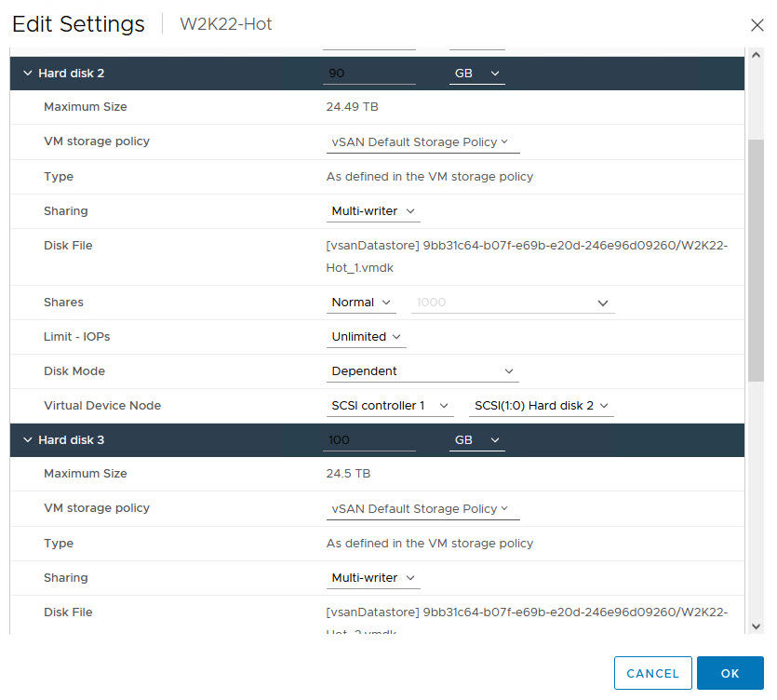The width and height of the screenshot is (777, 700).
Task: Click the scroll down arrow of scrollbar
Action: [756, 626]
